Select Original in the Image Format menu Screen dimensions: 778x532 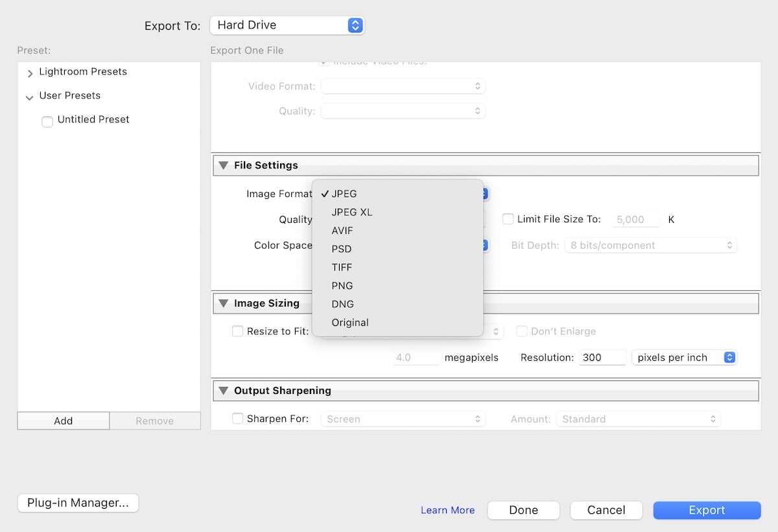(x=350, y=323)
